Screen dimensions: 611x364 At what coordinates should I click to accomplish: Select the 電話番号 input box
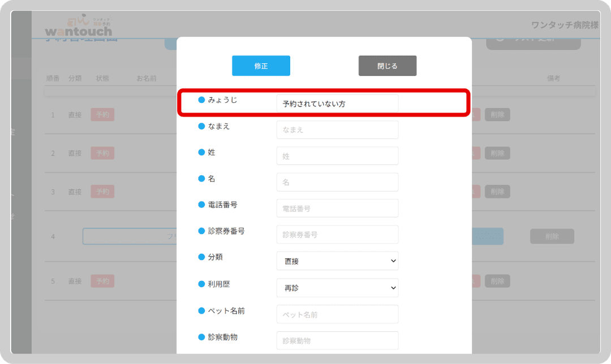click(x=337, y=208)
